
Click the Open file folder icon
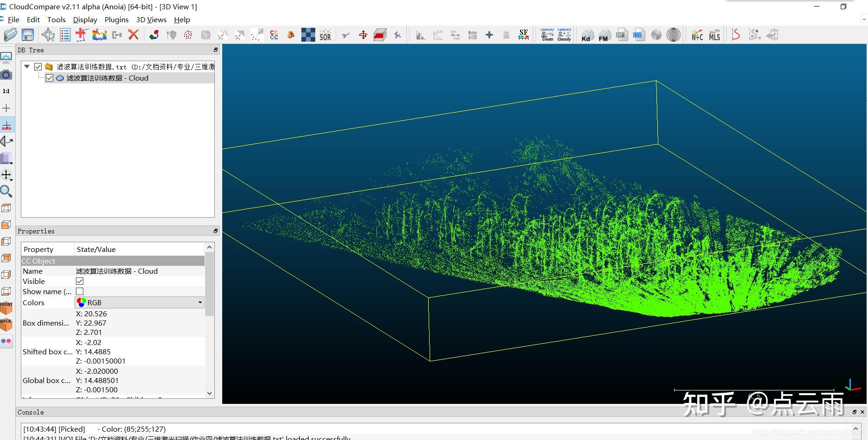[x=10, y=35]
